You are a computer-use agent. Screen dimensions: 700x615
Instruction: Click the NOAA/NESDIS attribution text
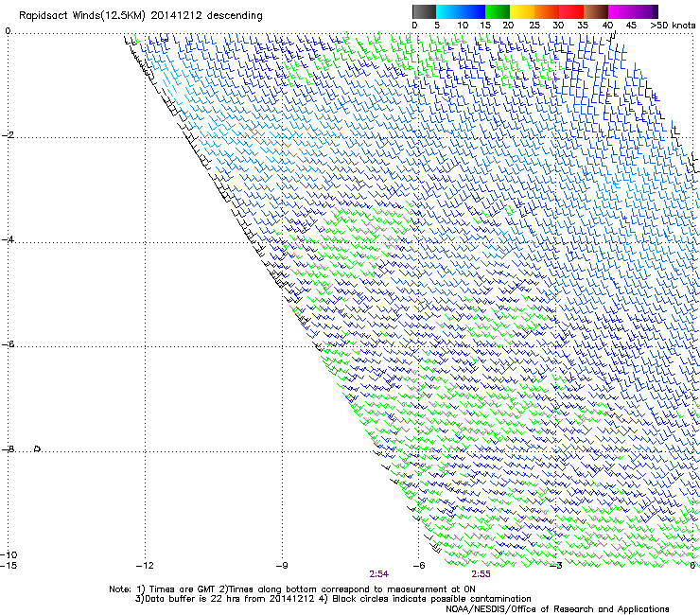pyautogui.click(x=557, y=609)
